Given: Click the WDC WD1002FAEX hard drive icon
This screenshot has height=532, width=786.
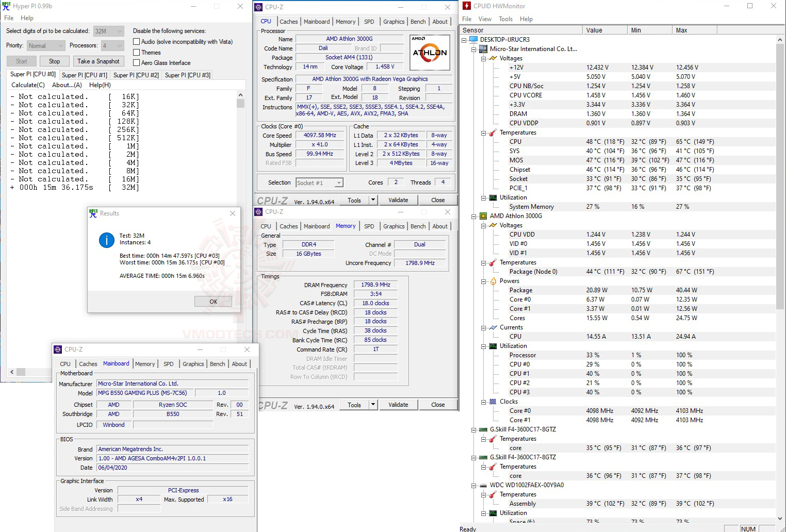Looking at the screenshot, I should (483, 485).
